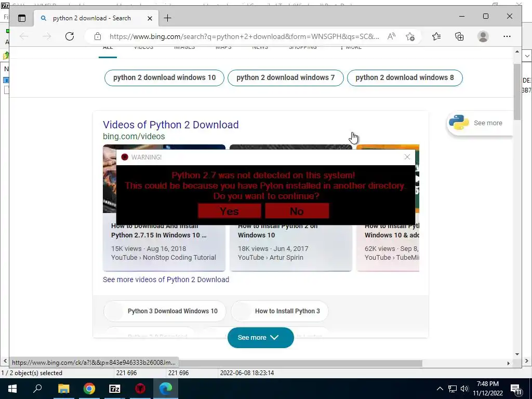Open volume control tray icon
This screenshot has height=399, width=532.
pyautogui.click(x=464, y=389)
